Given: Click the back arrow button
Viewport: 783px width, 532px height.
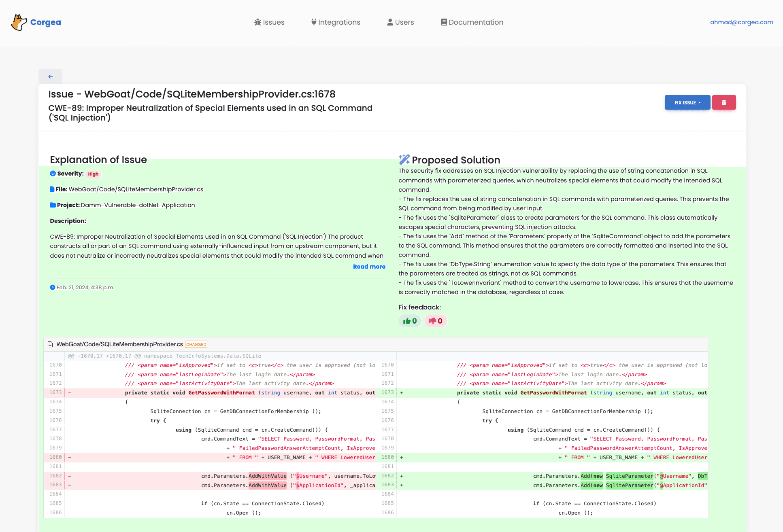Looking at the screenshot, I should (x=50, y=76).
